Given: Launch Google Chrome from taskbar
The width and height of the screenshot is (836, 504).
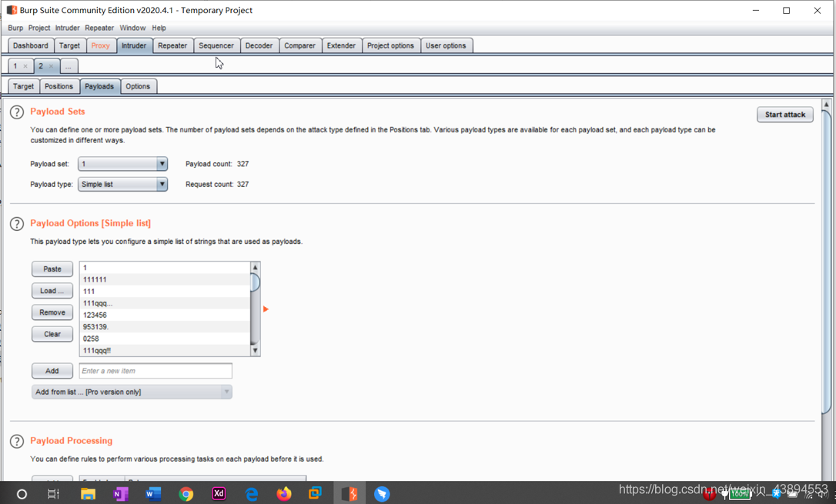Looking at the screenshot, I should [186, 495].
